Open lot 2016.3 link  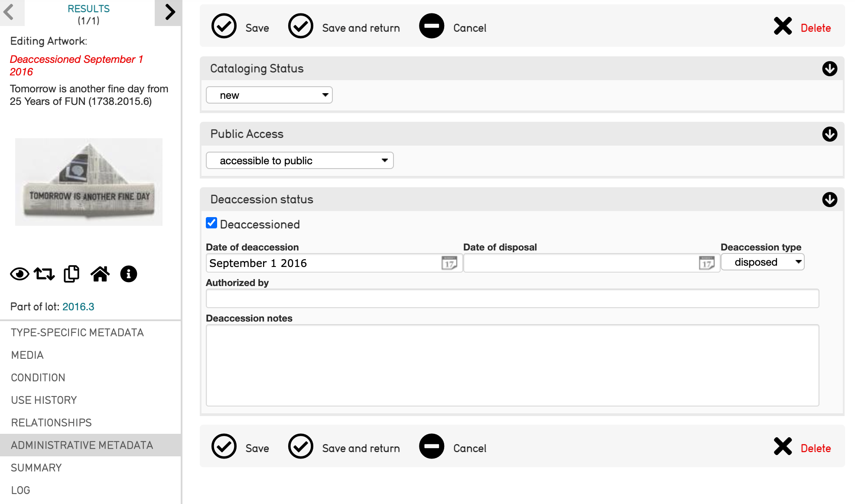coord(78,307)
